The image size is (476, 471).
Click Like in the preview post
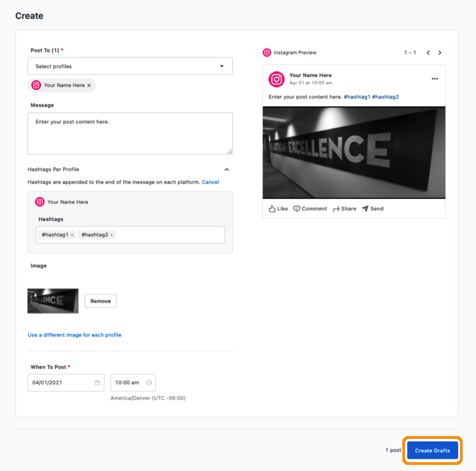tap(278, 209)
